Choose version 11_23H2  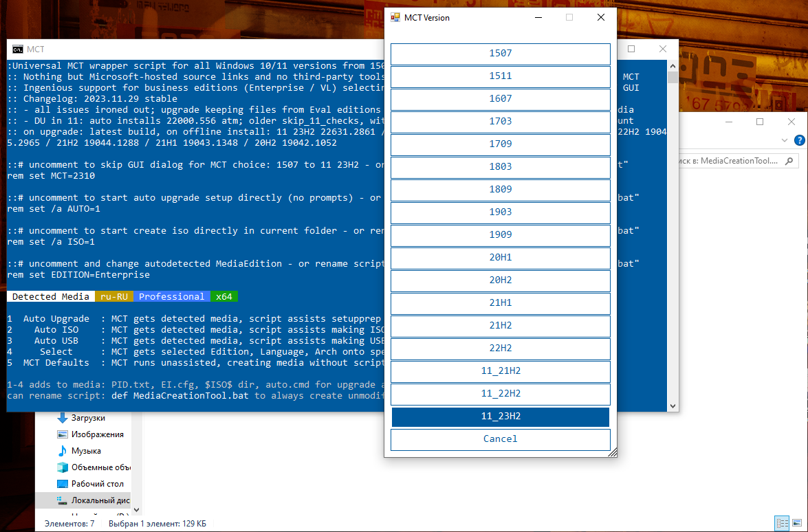click(500, 417)
